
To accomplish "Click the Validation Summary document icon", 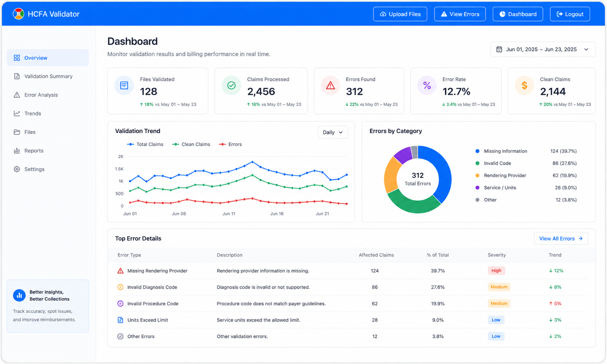I will (x=17, y=76).
